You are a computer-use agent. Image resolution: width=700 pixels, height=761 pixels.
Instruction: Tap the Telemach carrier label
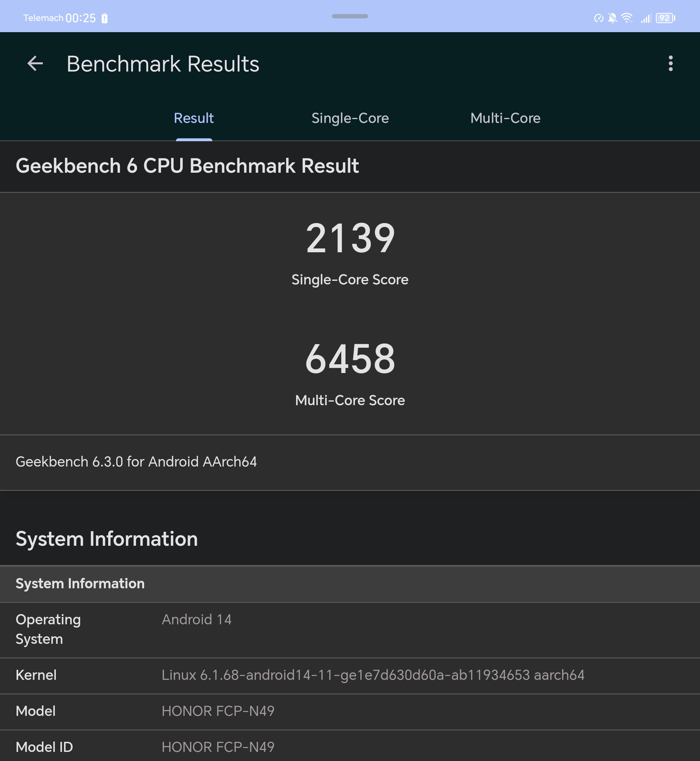[x=43, y=18]
